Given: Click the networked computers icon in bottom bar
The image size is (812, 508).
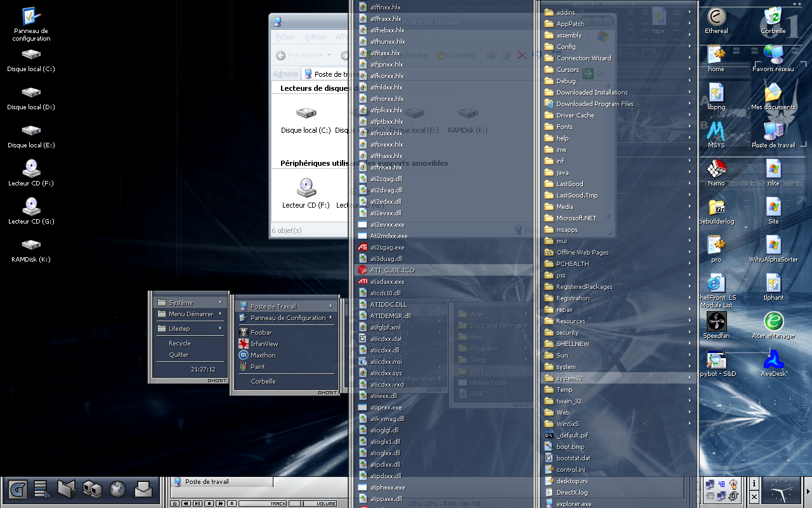Looking at the screenshot, I should [93, 489].
